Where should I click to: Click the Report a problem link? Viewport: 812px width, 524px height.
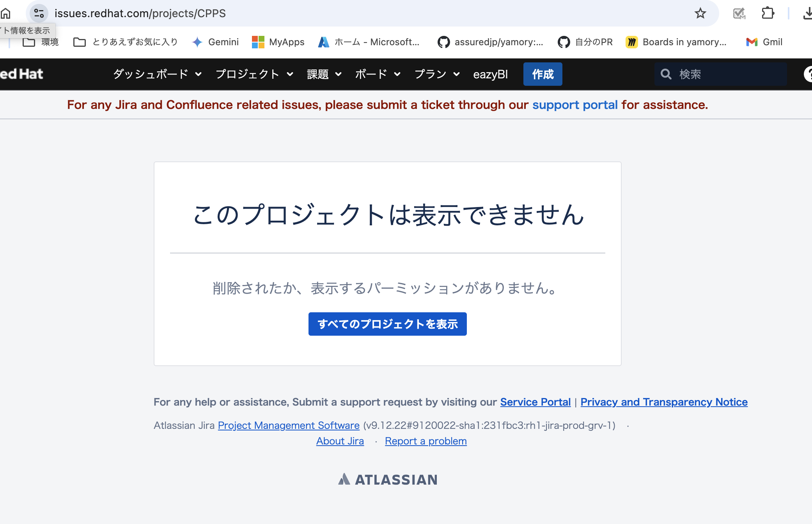click(426, 441)
